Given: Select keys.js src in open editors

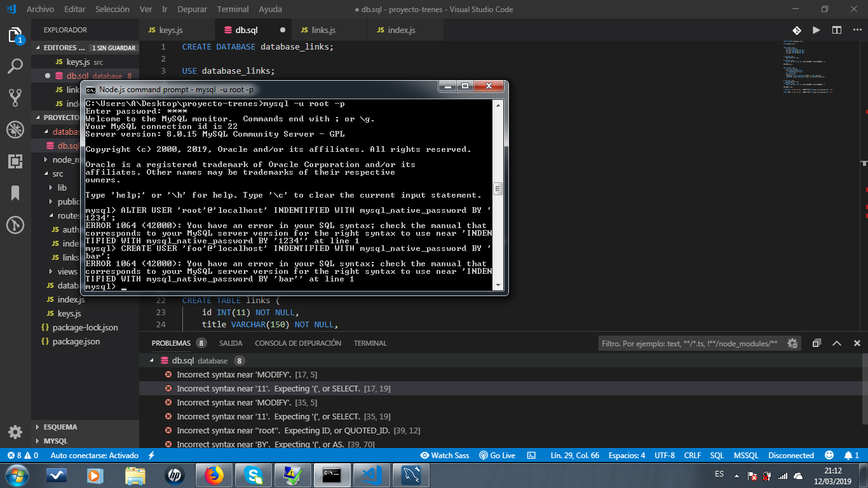Looking at the screenshot, I should (x=86, y=62).
